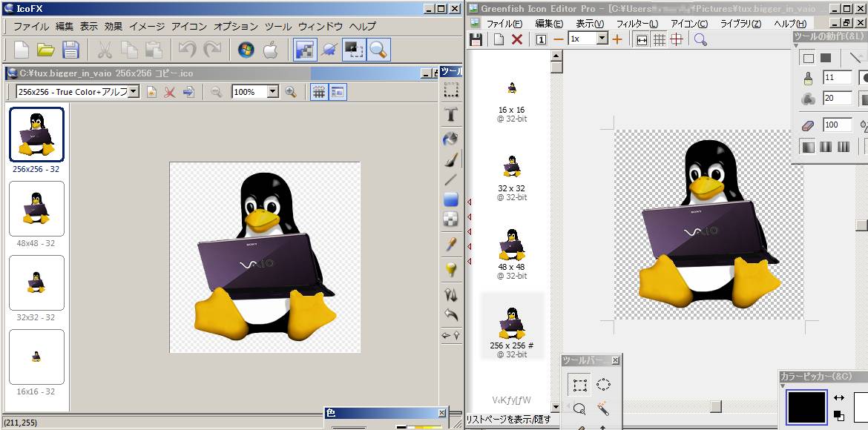Viewport: 868px width, 430px height.
Task: Open the アイコン menu in IcoFX
Action: pos(188,26)
